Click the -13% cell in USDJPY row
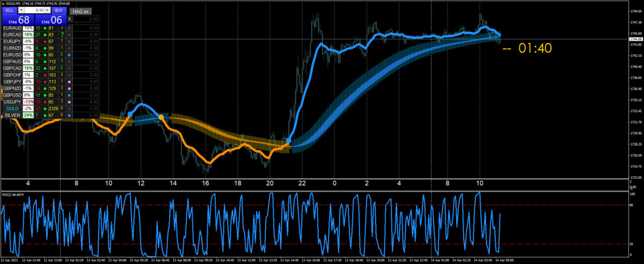Image resolution: width=644 pixels, height=264 pixels. click(28, 101)
